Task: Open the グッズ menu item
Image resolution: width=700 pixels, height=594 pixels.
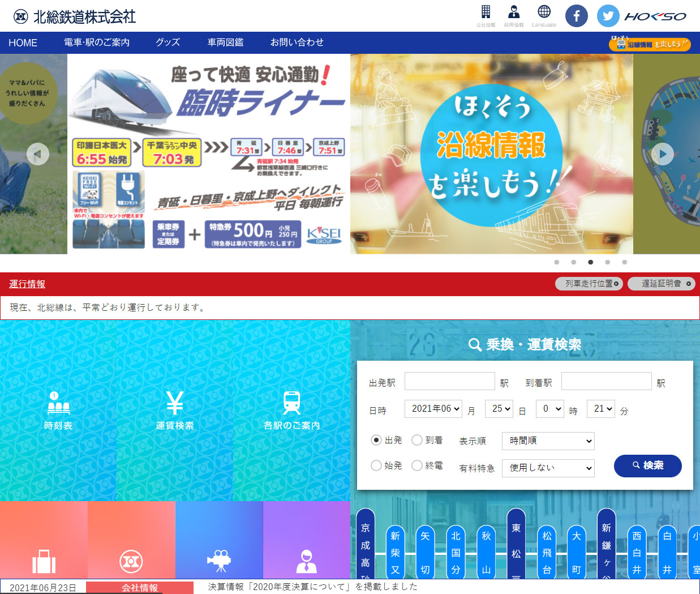Action: click(x=168, y=42)
